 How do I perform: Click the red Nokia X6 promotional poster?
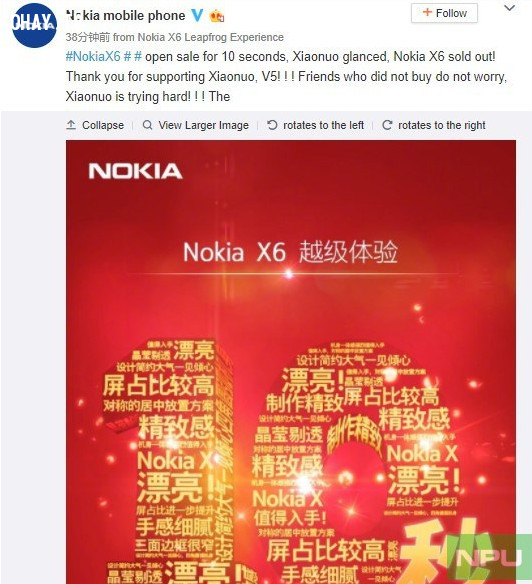click(x=291, y=362)
